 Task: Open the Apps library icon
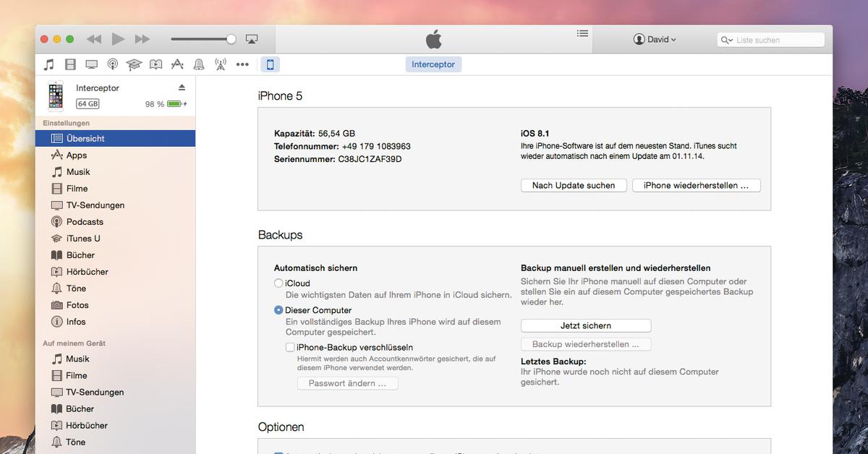coord(177,64)
